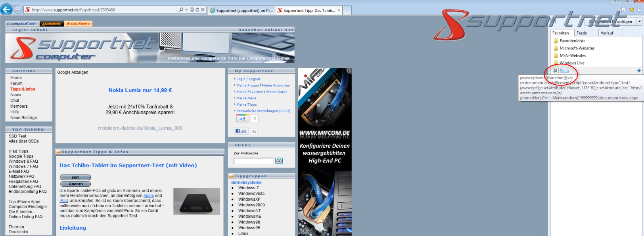Open the Favoriten tab in the favorites pane

point(561,33)
